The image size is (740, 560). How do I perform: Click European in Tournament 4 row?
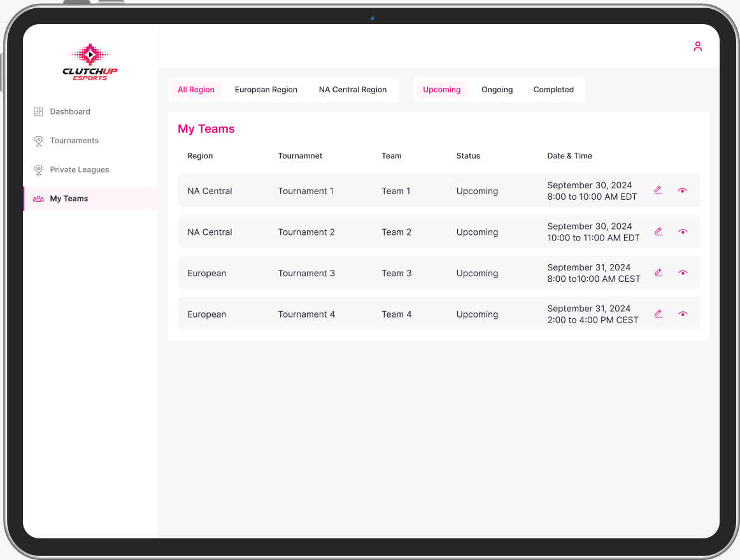click(207, 314)
